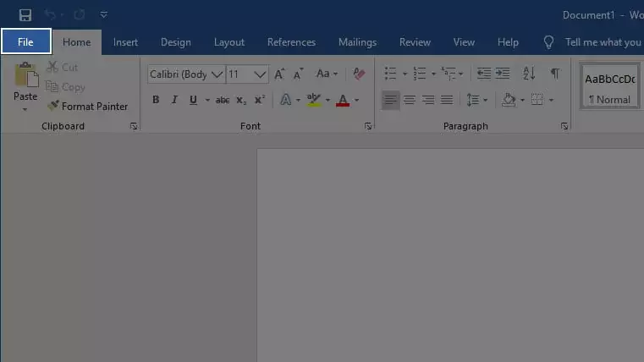Click the Save icon in title bar
The height and width of the screenshot is (362, 644).
point(25,15)
